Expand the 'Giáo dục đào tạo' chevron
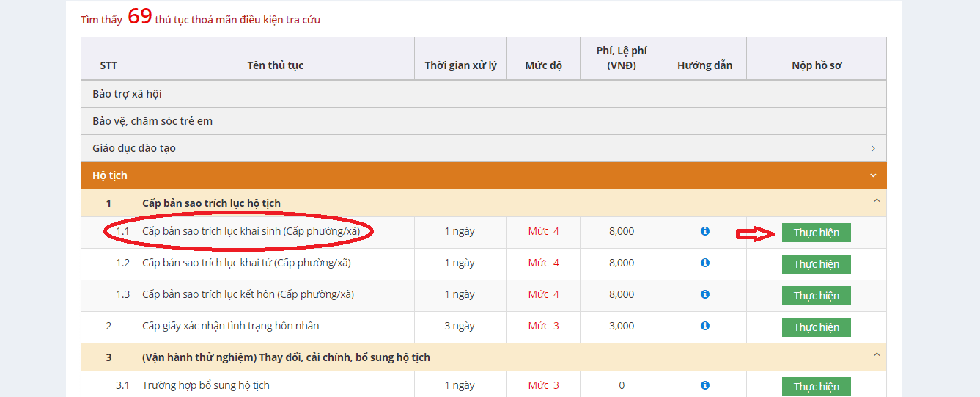Image resolution: width=980 pixels, height=397 pixels. pos(873,149)
